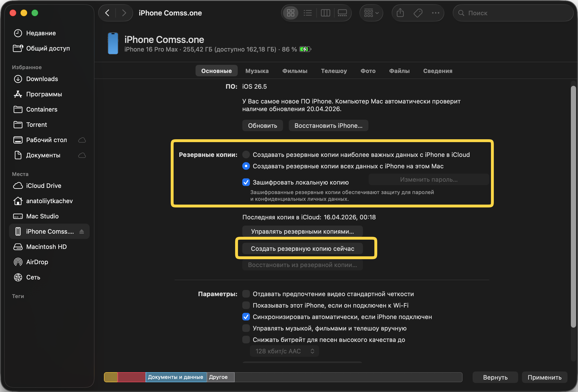This screenshot has width=578, height=392.
Task: Open the more actions (…) menu
Action: point(436,13)
